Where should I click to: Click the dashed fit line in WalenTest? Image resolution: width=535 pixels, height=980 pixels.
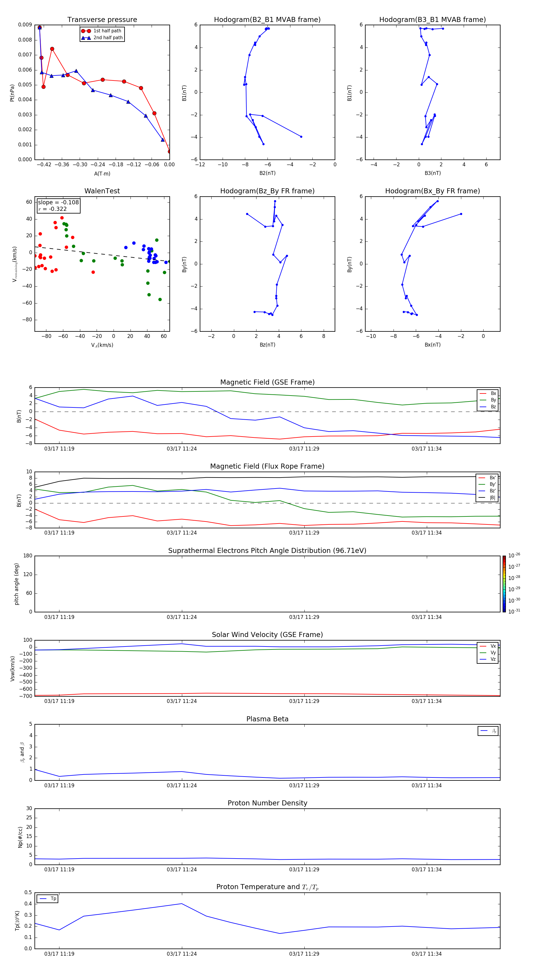click(x=102, y=254)
